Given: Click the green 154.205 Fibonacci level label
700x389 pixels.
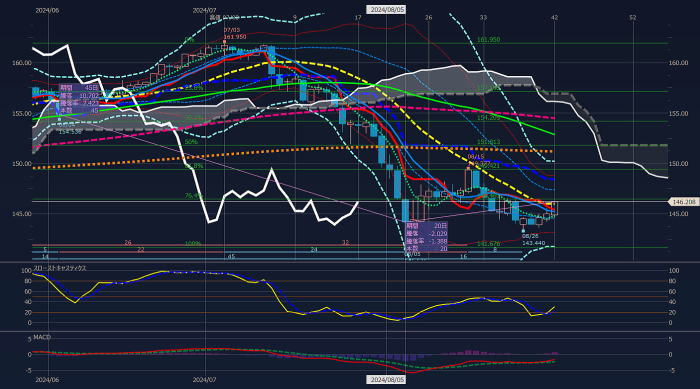Looking at the screenshot, I should (488, 117).
